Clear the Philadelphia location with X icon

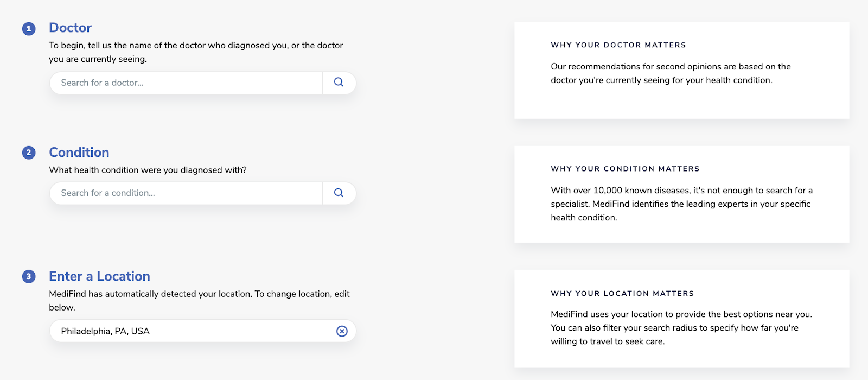[x=342, y=331]
